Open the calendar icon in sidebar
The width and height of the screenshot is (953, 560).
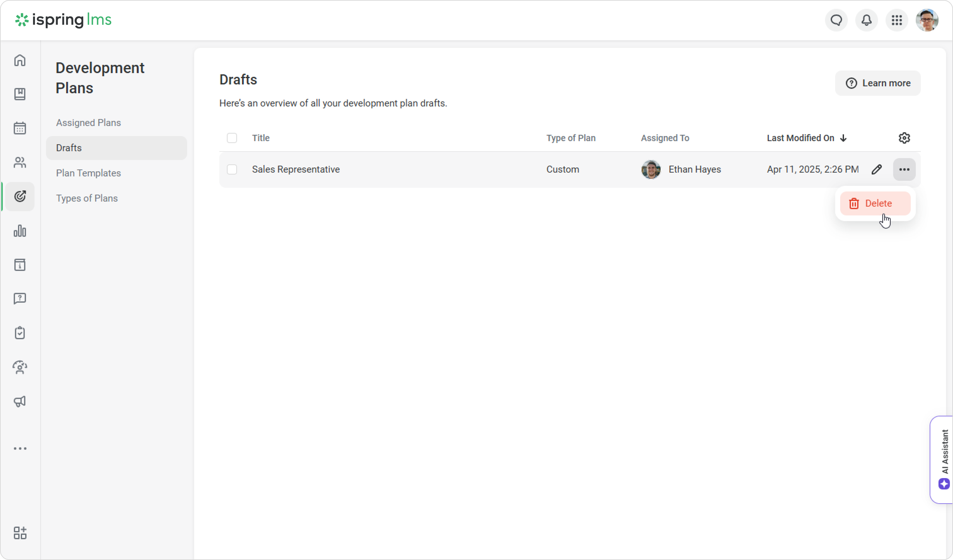point(20,129)
